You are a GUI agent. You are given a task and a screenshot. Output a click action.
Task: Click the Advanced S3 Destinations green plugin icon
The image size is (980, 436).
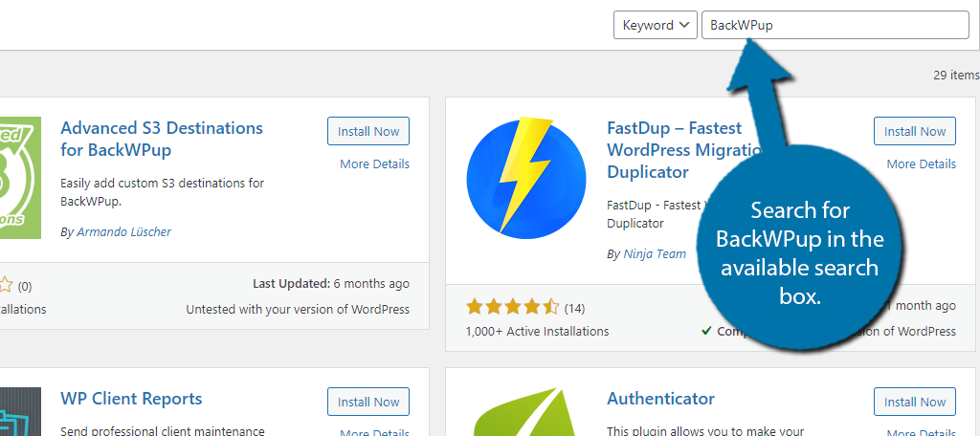[x=21, y=178]
